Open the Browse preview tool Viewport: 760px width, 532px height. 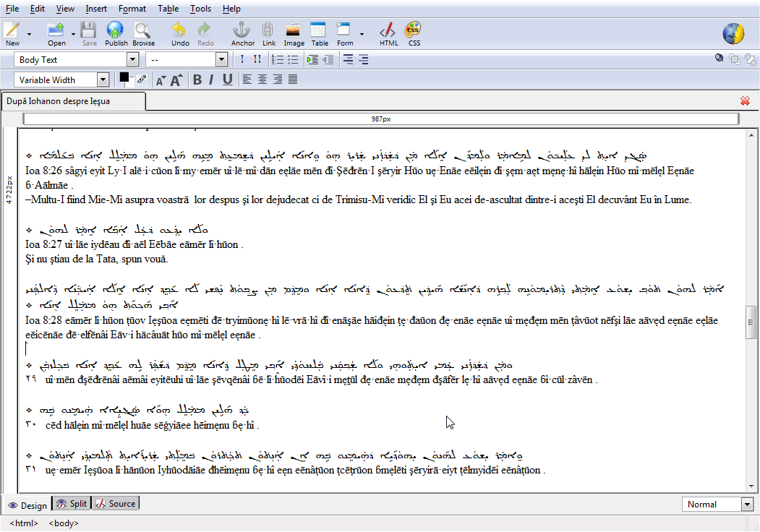pyautogui.click(x=143, y=33)
